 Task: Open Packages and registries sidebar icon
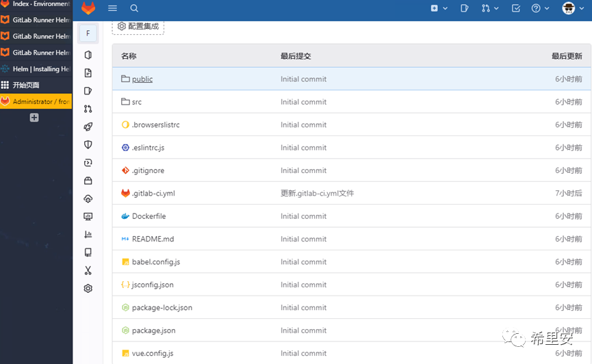click(x=88, y=181)
